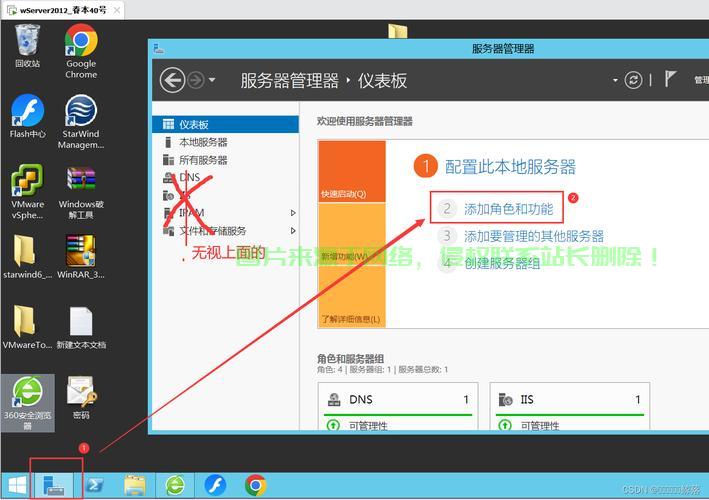Expand the IPAM tree node arrow
This screenshot has height=500, width=709.
click(293, 213)
